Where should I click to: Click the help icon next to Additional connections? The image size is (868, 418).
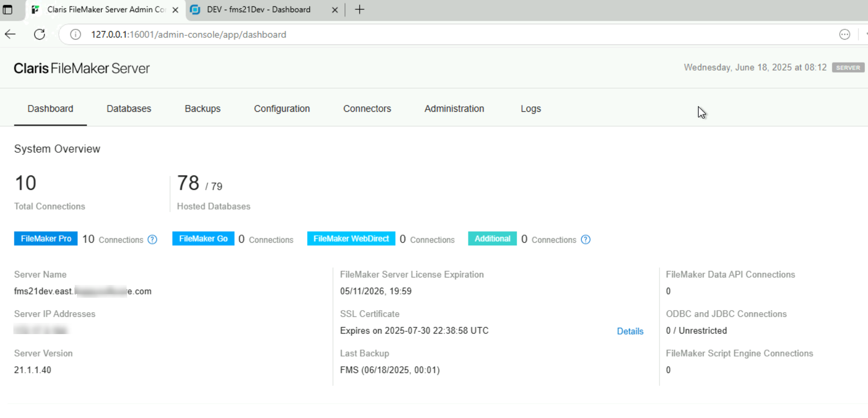[x=585, y=239]
